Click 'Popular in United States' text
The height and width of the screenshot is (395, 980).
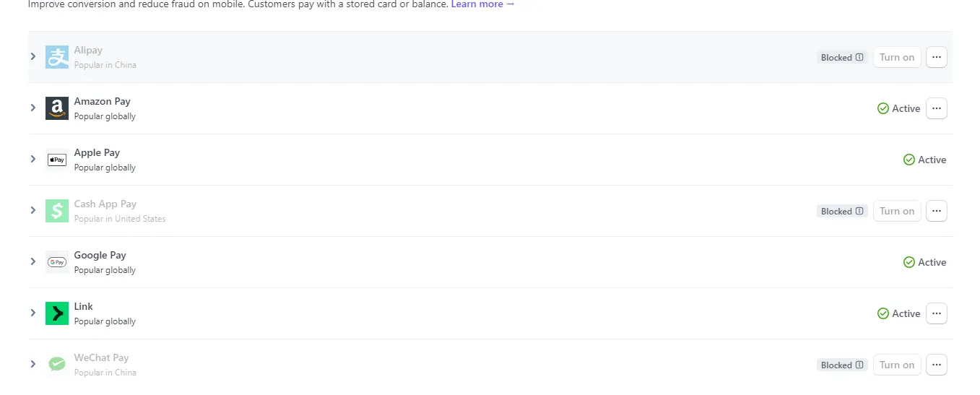pos(120,219)
